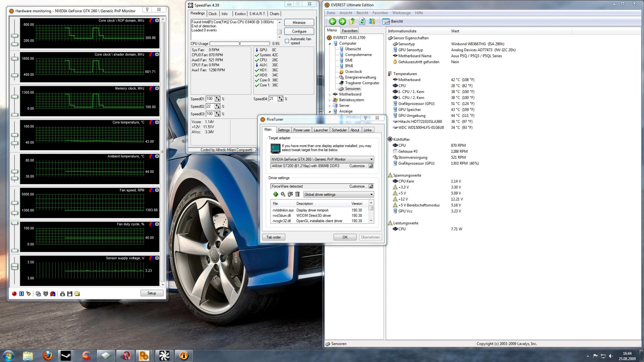
Task: Click the green plus icon in Driver settings
Action: (275, 194)
